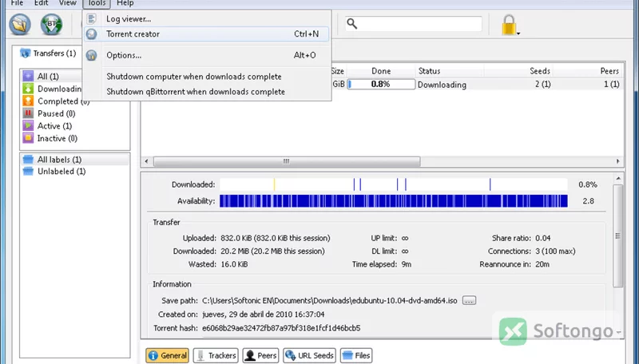The height and width of the screenshot is (364, 639).
Task: Click the details panel scroll up arrow
Action: click(617, 179)
